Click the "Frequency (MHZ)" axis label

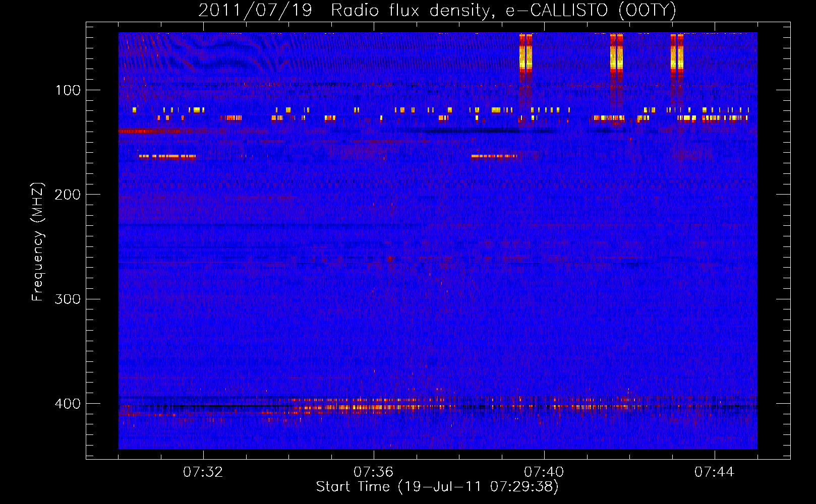click(38, 242)
